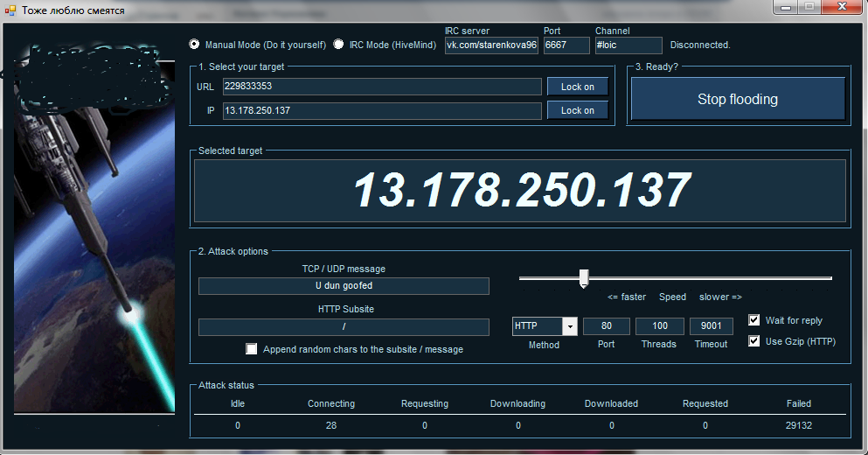Click the Disconnected status text
Image resolution: width=868 pixels, height=455 pixels.
[x=700, y=45]
